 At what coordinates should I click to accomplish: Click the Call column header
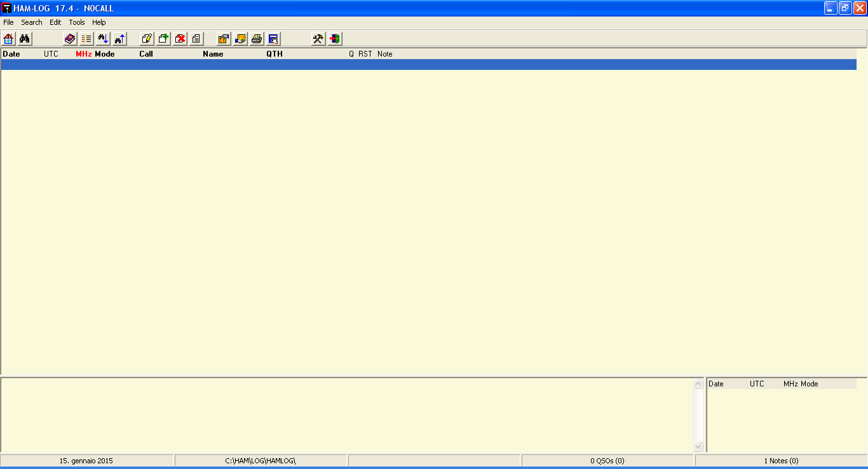pyautogui.click(x=146, y=54)
